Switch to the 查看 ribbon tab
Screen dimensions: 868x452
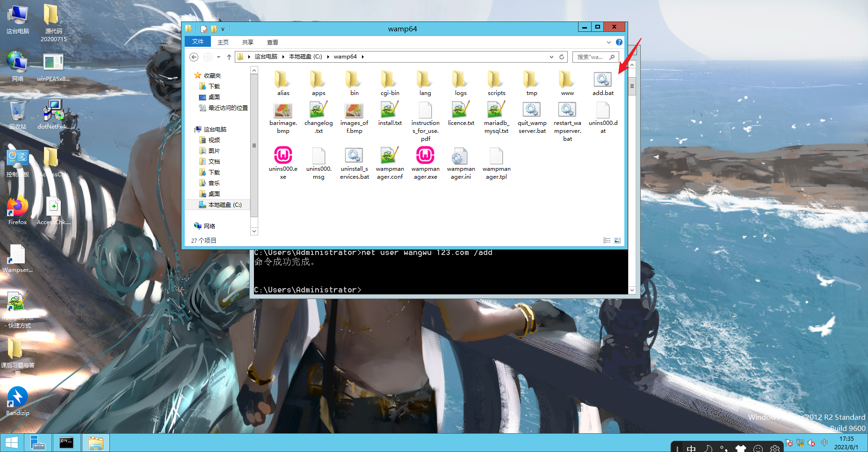click(x=273, y=42)
